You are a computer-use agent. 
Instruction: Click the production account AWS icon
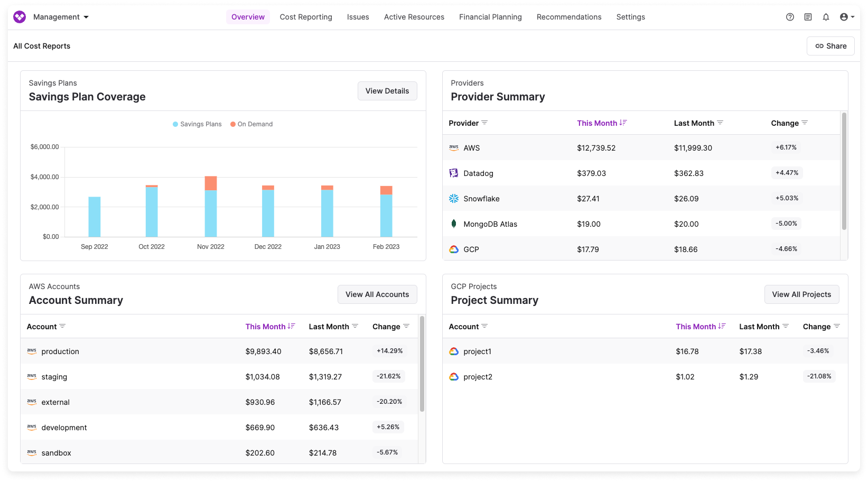coord(32,351)
